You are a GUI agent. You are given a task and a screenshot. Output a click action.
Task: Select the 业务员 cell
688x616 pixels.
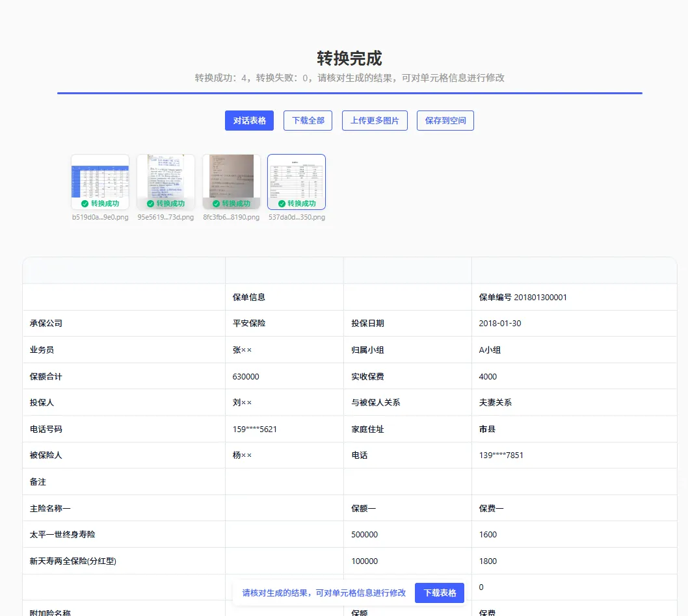pos(124,350)
